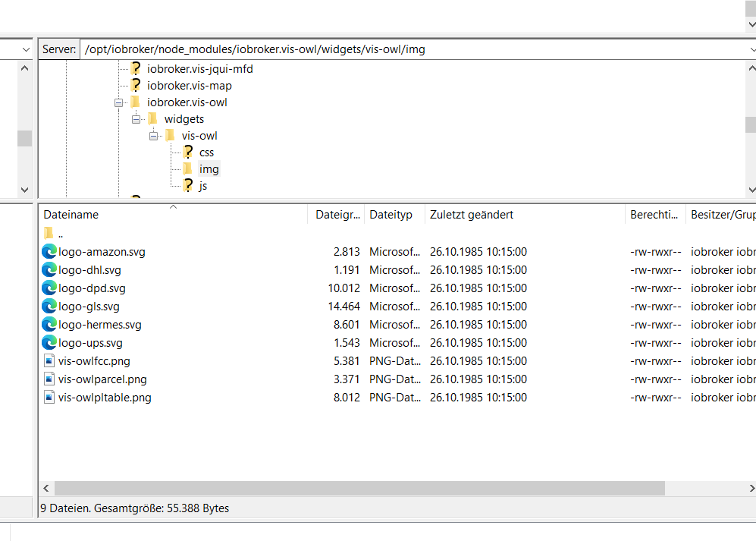
Task: Select the logo-hermes.svg file
Action: coord(100,325)
